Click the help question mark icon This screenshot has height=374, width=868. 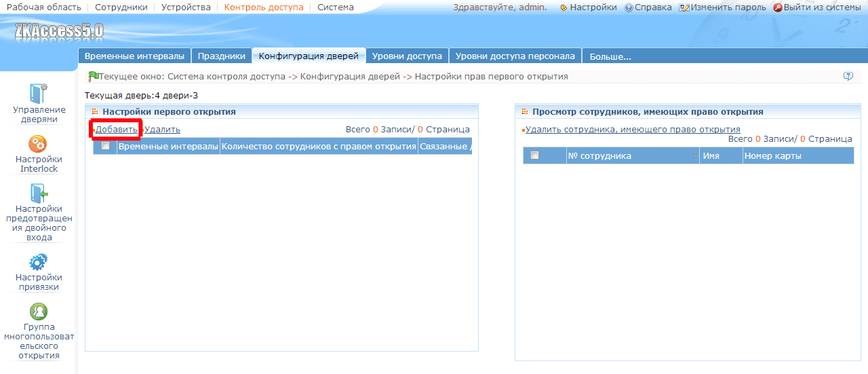pyautogui.click(x=848, y=77)
